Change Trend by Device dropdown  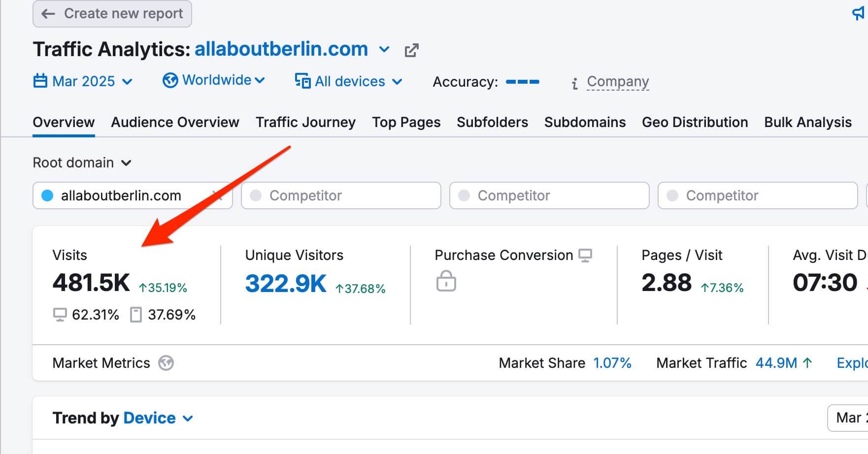click(158, 418)
